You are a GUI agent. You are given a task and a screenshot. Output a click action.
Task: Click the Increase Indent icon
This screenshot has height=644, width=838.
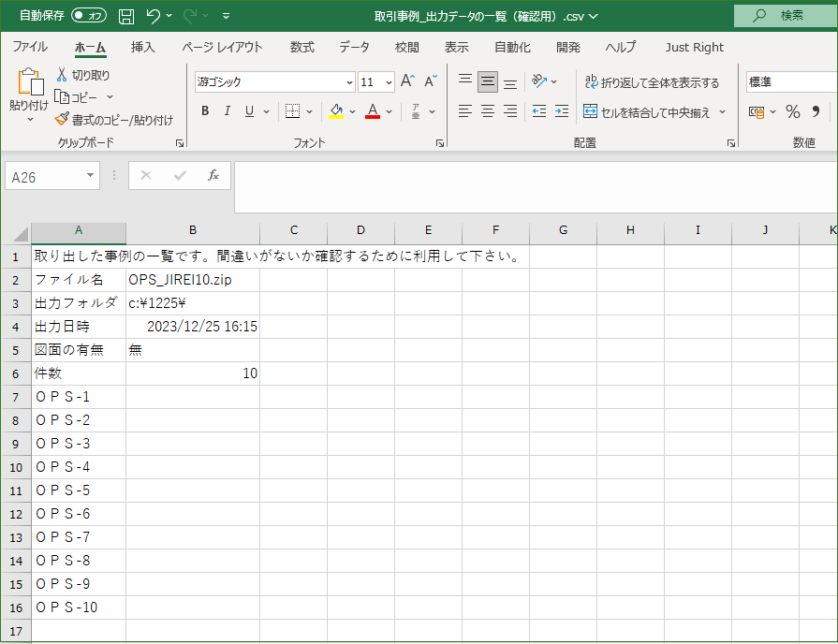(561, 111)
